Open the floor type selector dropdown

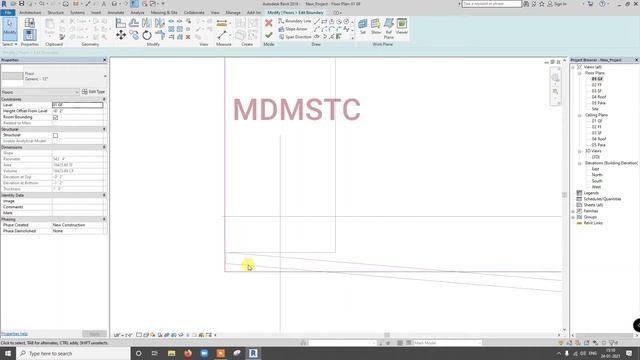tap(105, 76)
